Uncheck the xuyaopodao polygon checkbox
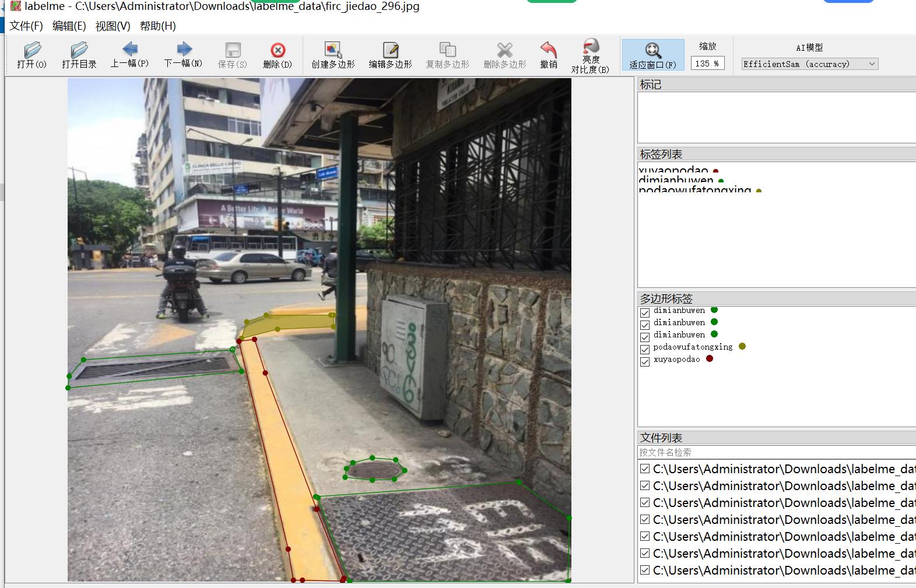Viewport: 916px width, 588px height. (x=645, y=361)
